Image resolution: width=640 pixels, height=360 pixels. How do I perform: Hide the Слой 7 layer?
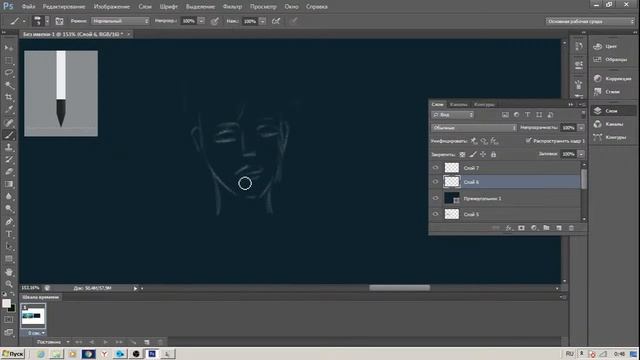436,168
